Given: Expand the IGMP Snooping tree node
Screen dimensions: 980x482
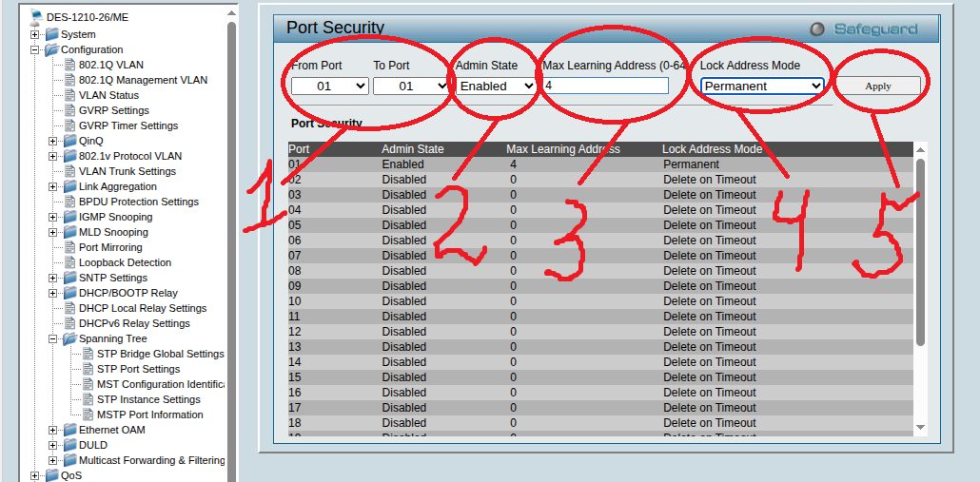Looking at the screenshot, I should tap(53, 217).
